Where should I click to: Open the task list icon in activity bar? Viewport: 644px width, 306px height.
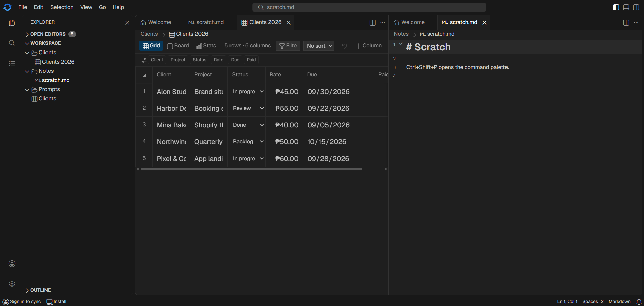pos(12,63)
